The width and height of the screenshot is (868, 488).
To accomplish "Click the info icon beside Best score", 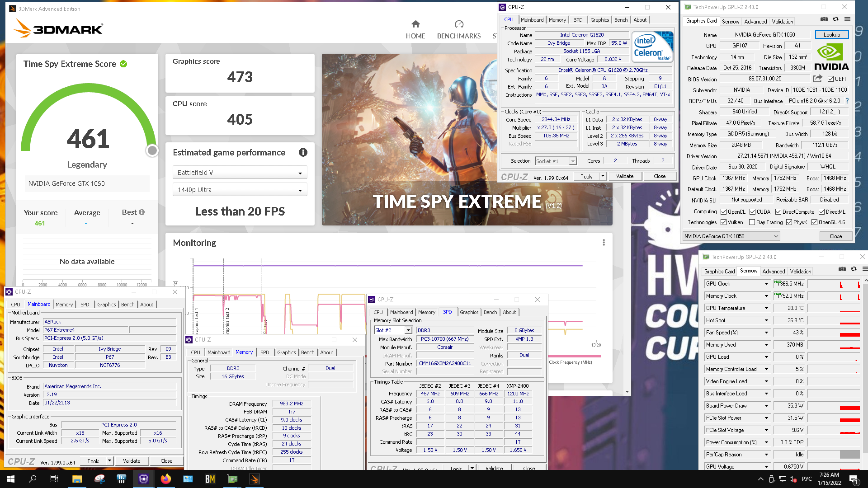I will pyautogui.click(x=142, y=212).
